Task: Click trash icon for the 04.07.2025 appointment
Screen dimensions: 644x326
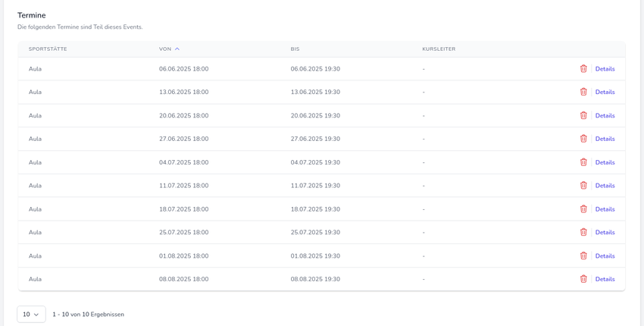Action: pos(583,162)
